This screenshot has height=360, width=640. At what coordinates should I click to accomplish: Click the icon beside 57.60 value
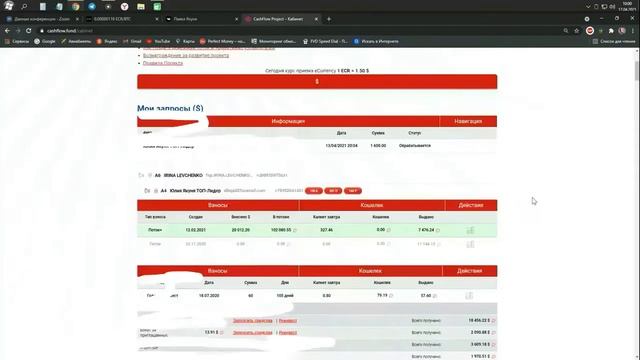pyautogui.click(x=435, y=296)
